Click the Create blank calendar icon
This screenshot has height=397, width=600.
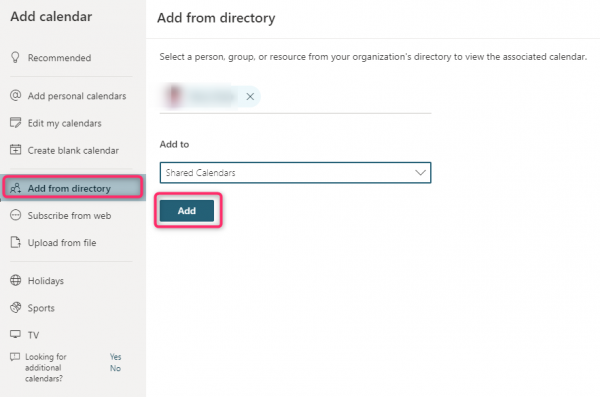click(15, 150)
